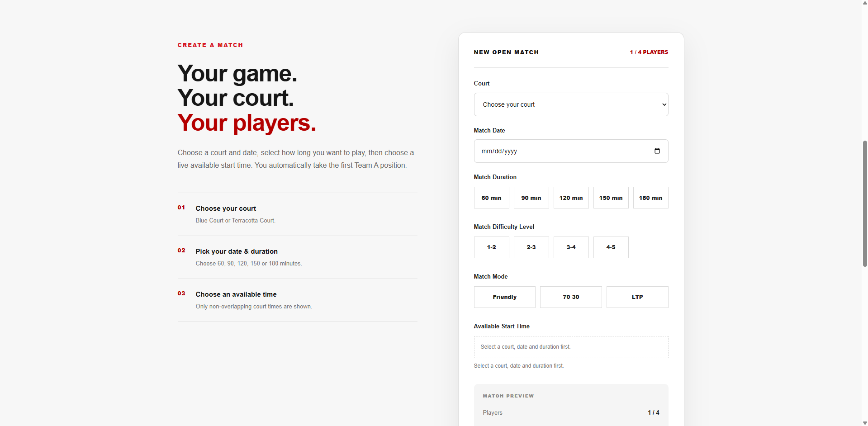Image resolution: width=868 pixels, height=426 pixels.
Task: Click the Players '1 / 4' value in preview
Action: tap(653, 413)
